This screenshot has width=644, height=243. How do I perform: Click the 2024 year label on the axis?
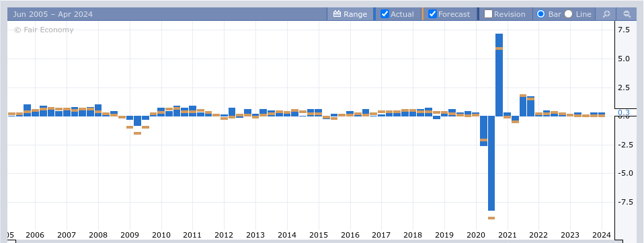click(601, 235)
